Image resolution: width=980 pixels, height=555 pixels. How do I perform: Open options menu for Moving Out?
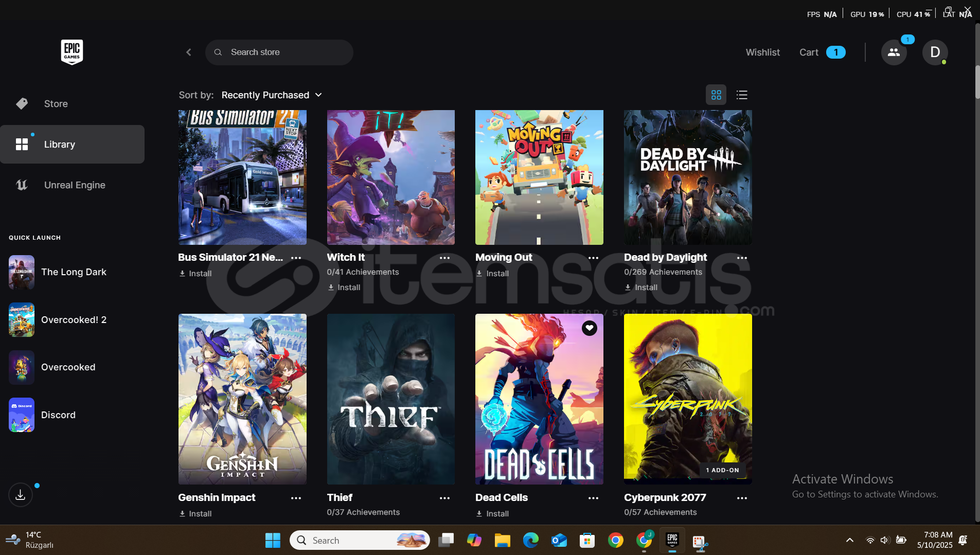(594, 258)
